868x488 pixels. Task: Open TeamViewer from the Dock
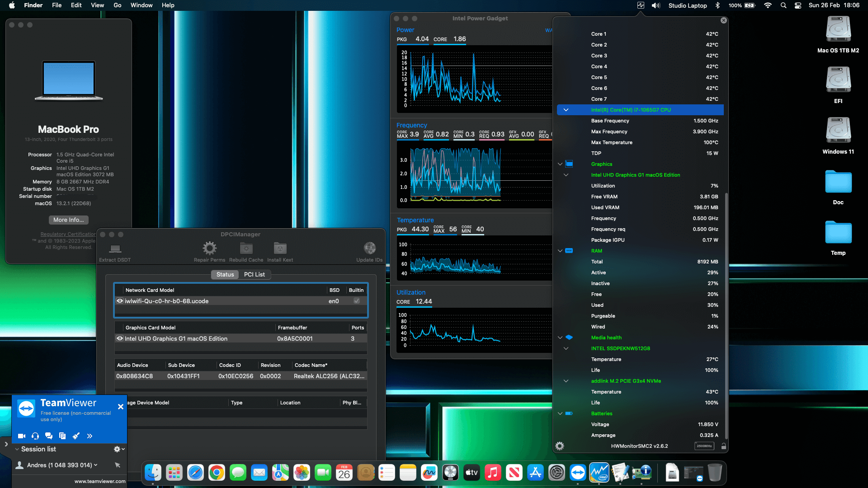pyautogui.click(x=578, y=473)
